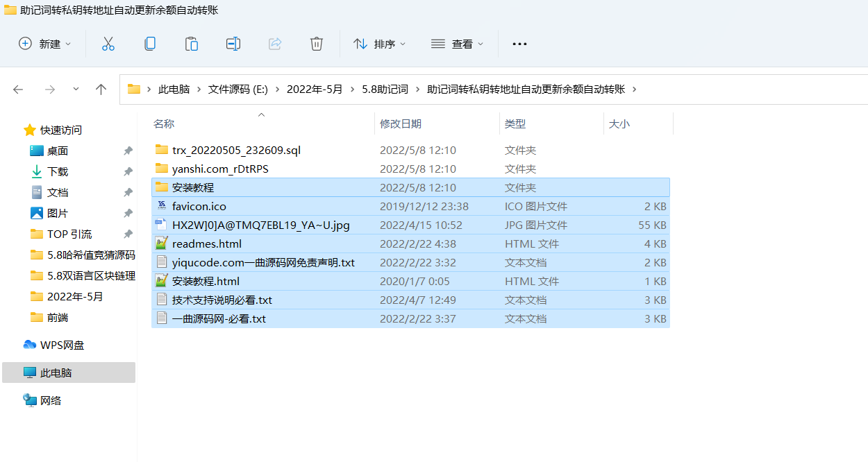Open the 排序 sort menu

coord(379,43)
